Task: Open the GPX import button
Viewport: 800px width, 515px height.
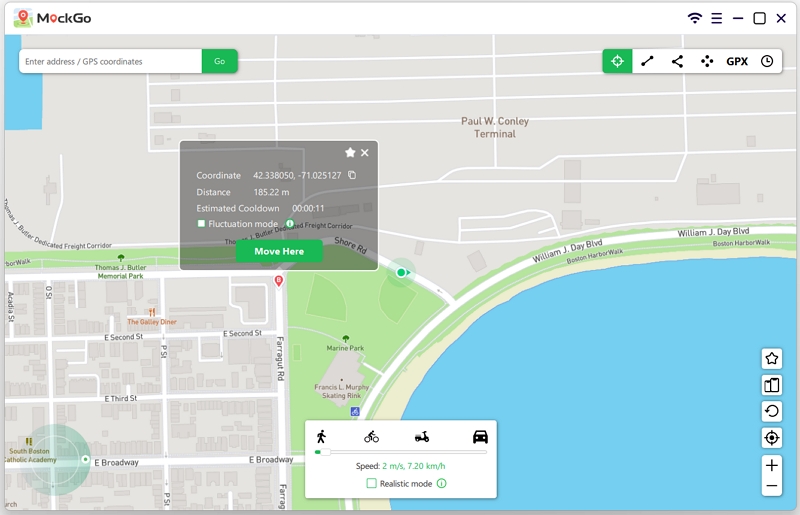Action: (737, 61)
